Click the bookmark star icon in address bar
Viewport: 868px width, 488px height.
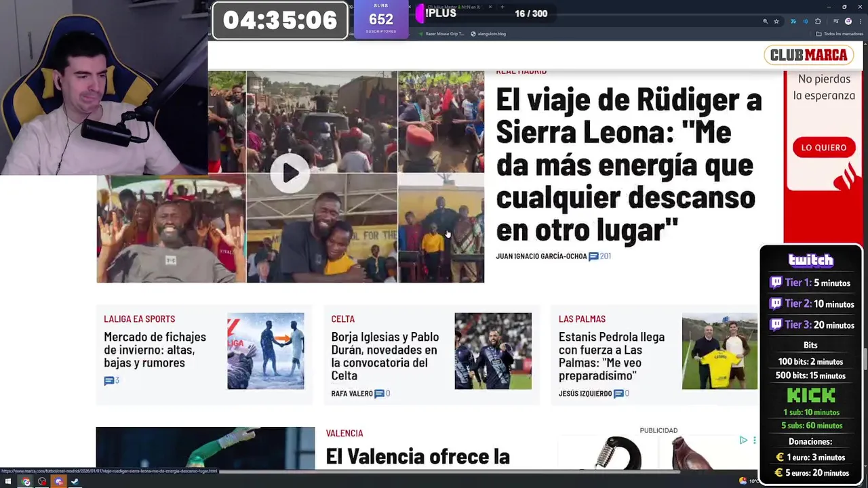(776, 22)
